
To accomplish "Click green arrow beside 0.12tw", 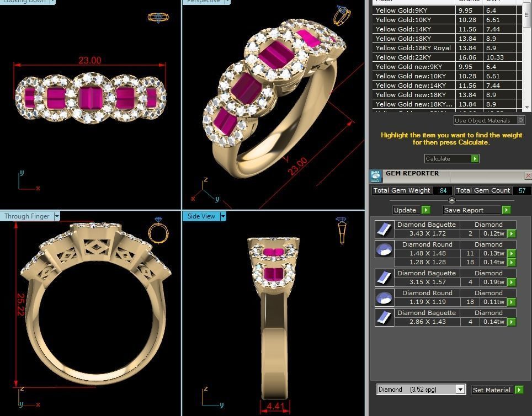I will pos(511,233).
